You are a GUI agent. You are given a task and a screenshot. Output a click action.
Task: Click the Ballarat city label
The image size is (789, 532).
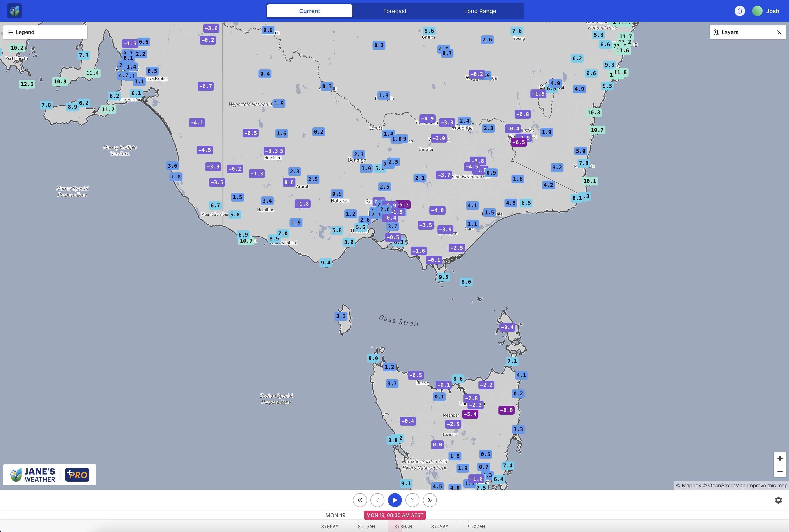340,201
